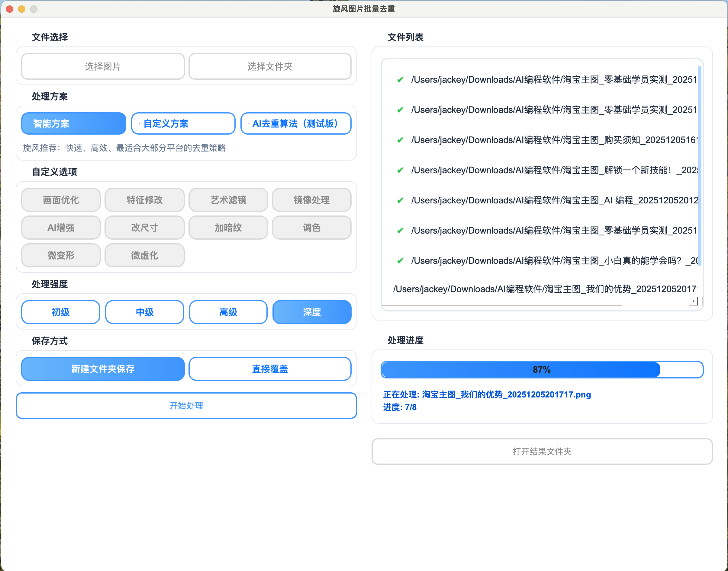The width and height of the screenshot is (728, 571).
Task: Enable the 镜像处理 option
Action: 311,200
